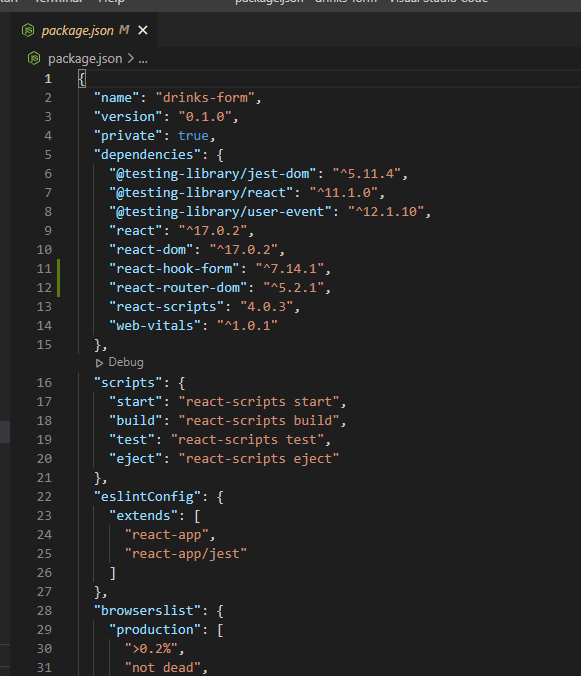
Task: Click the "extends" key
Action: click(144, 516)
